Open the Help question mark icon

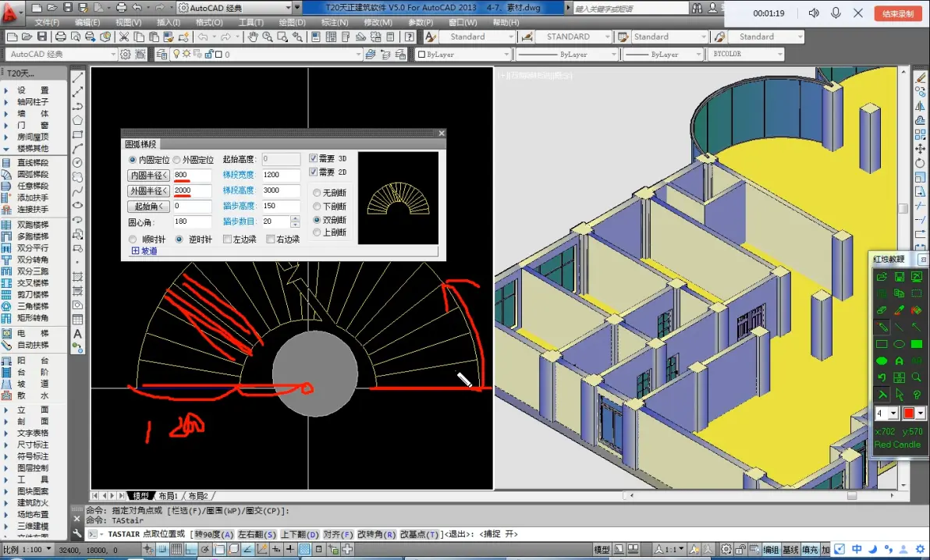(x=410, y=37)
